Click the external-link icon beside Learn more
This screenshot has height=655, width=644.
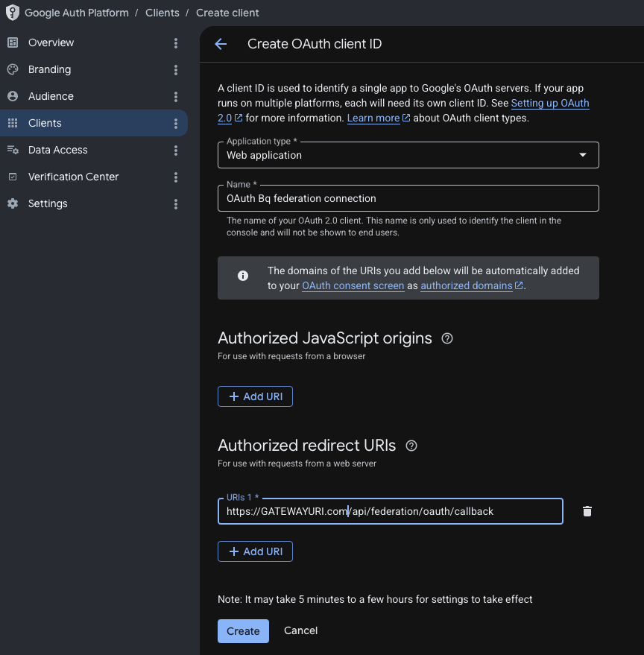click(x=406, y=118)
